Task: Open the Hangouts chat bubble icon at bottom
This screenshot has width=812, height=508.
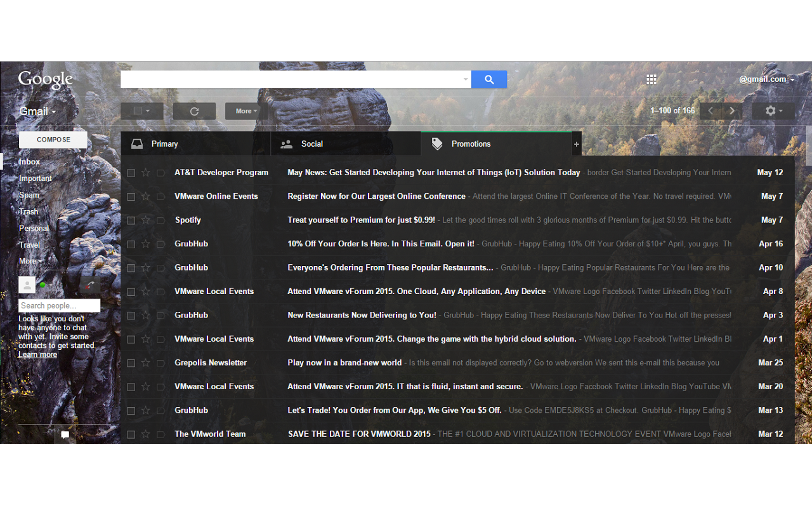Action: pyautogui.click(x=65, y=435)
